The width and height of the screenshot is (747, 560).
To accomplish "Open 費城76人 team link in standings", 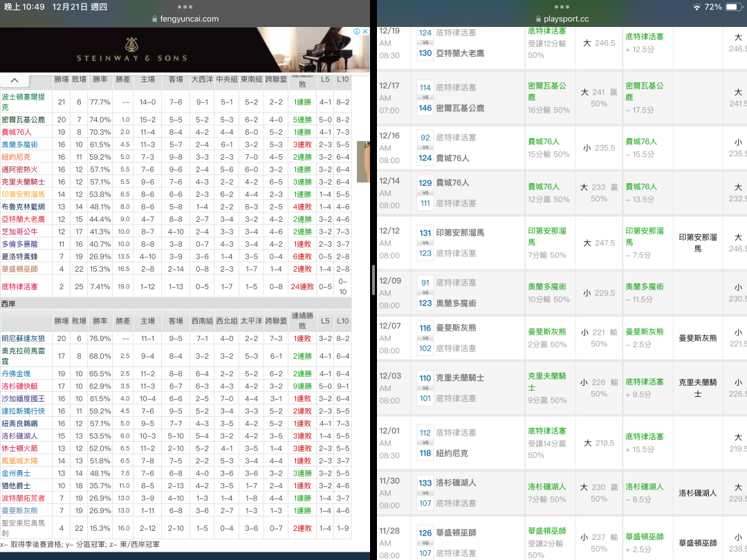I will 17,132.
